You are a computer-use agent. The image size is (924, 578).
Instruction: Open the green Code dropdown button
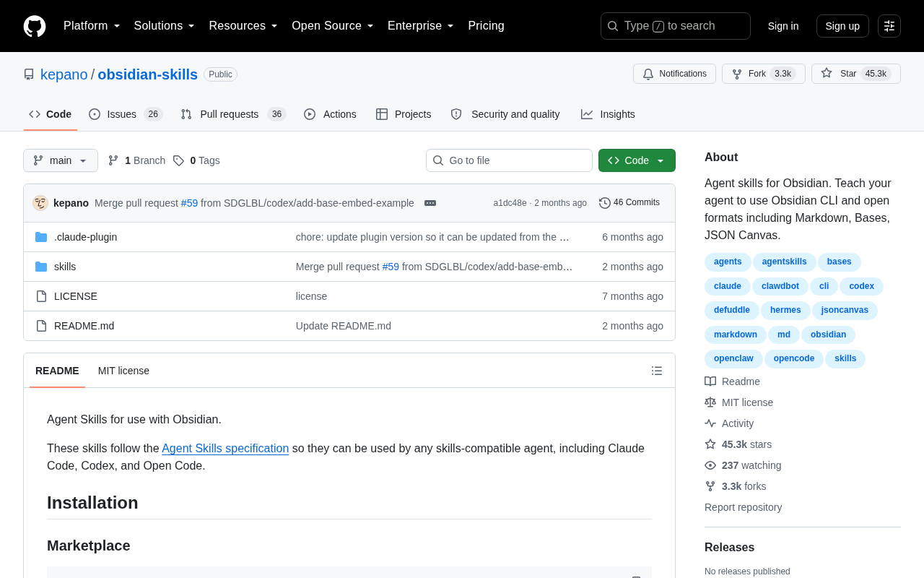(637, 160)
